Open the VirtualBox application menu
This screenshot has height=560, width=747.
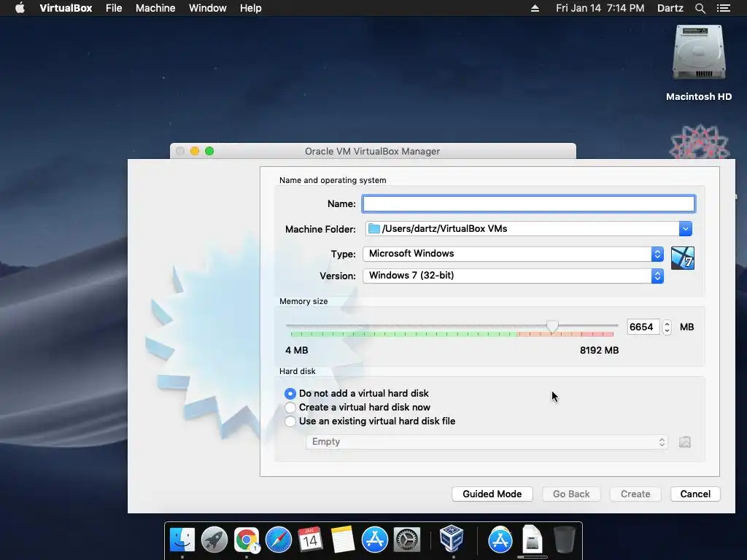[66, 8]
